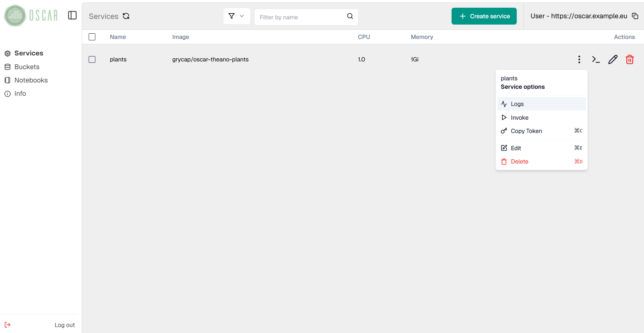This screenshot has width=644, height=333.
Task: Click the search magnifier icon
Action: pyautogui.click(x=350, y=16)
